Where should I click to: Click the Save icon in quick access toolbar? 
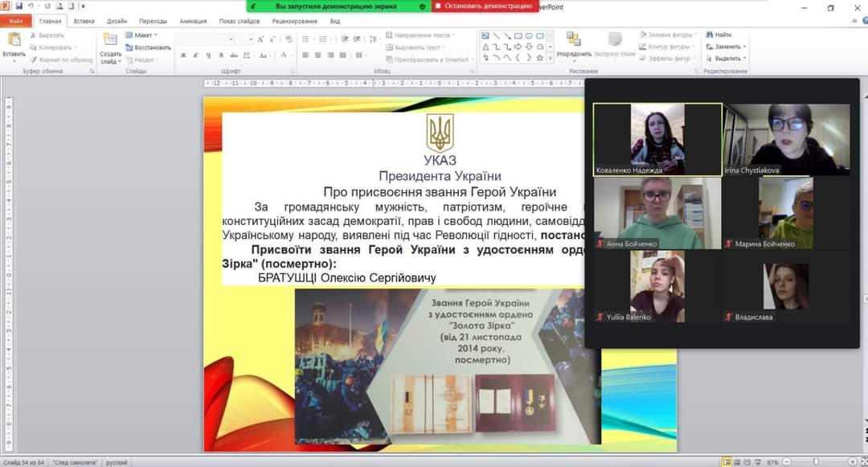18,6
